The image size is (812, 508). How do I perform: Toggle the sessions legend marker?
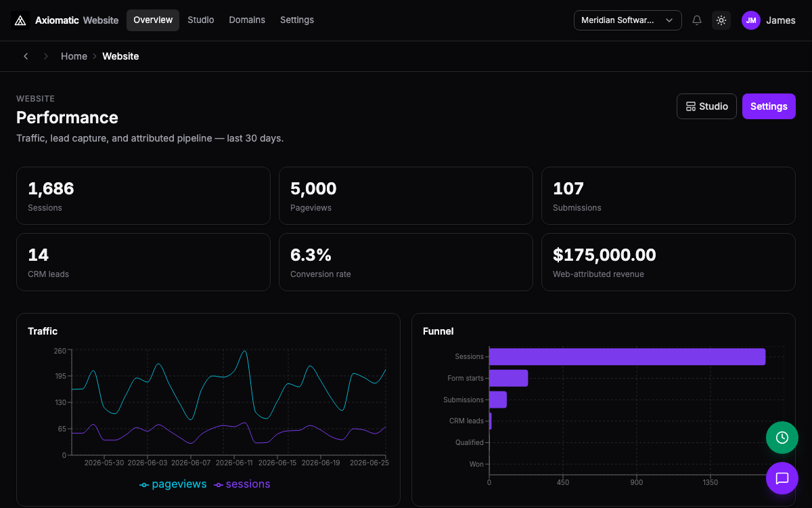[x=219, y=485]
